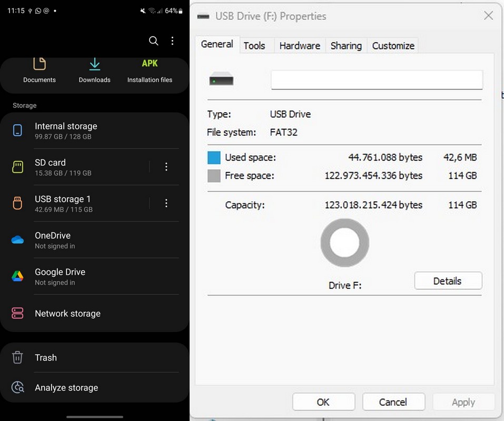Tap the 11:15 clock in status bar
This screenshot has width=504, height=421.
pyautogui.click(x=16, y=11)
